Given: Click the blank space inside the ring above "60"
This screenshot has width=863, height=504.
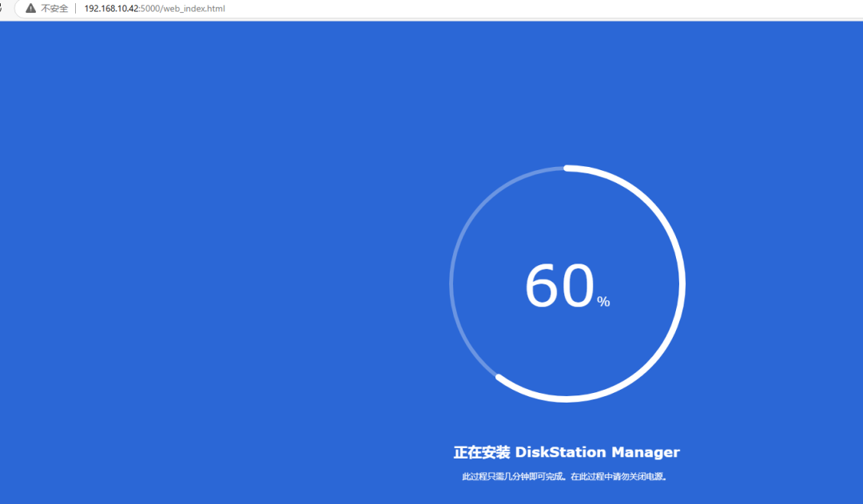Looking at the screenshot, I should point(567,216).
